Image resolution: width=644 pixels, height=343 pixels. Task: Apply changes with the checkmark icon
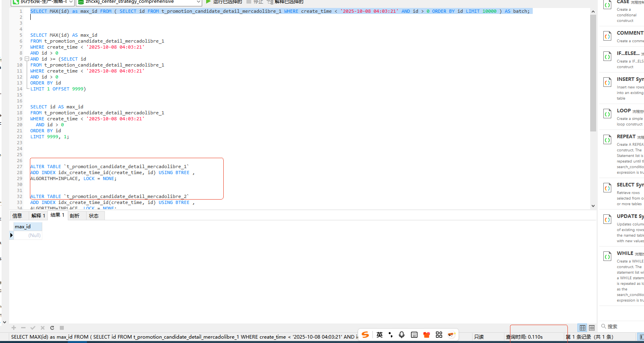tap(33, 328)
